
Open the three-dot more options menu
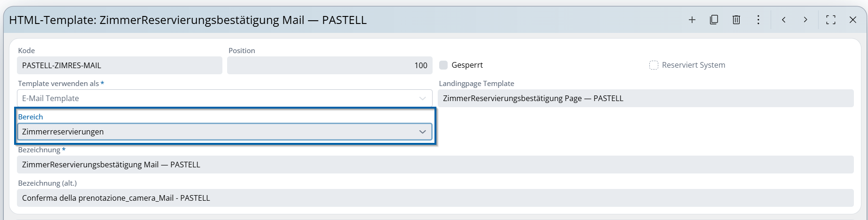[758, 20]
